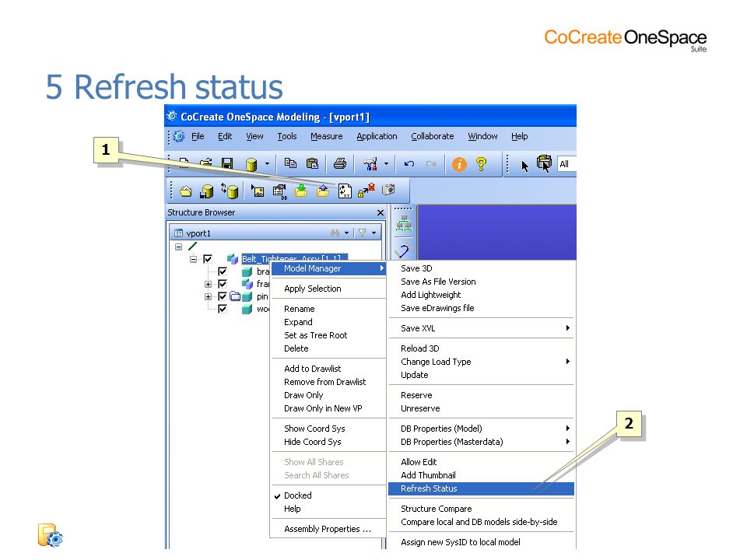Click the Paste clipboard toolbar icon
The image size is (747, 560).
[312, 164]
